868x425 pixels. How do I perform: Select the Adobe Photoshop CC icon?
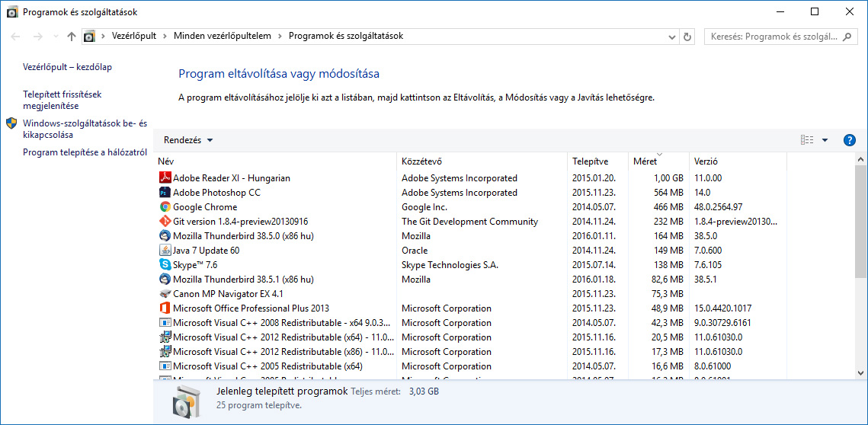coord(165,193)
